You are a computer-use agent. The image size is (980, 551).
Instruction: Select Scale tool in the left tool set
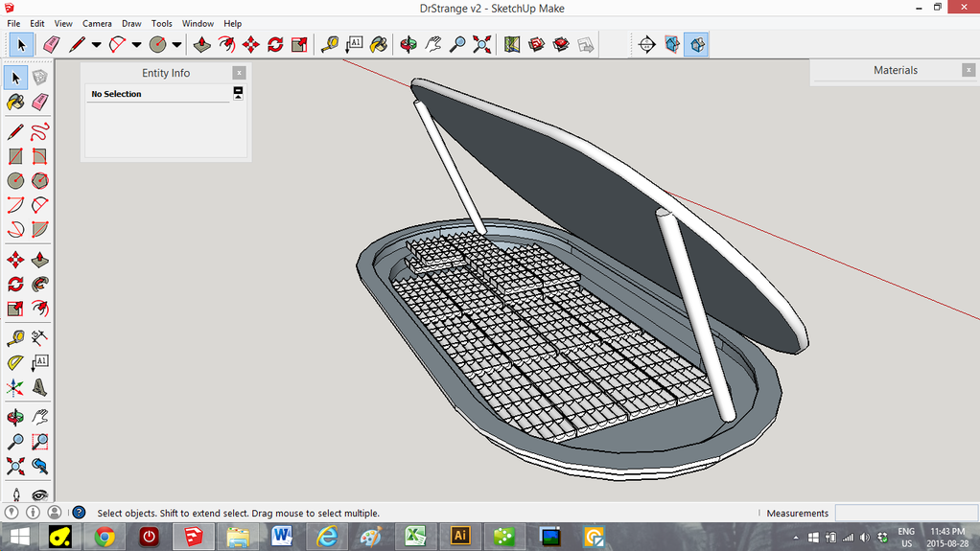point(15,309)
